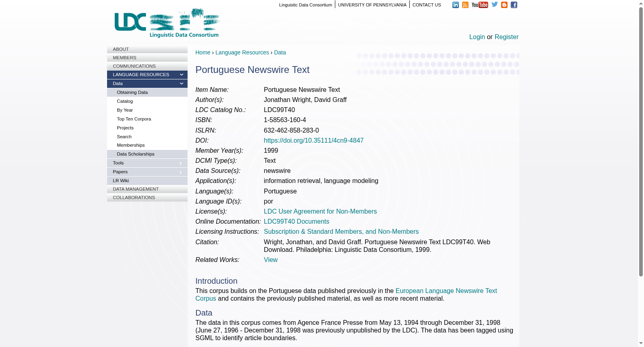Open Subscription & Standard Members licensing link
This screenshot has height=347, width=644.
pos(341,232)
